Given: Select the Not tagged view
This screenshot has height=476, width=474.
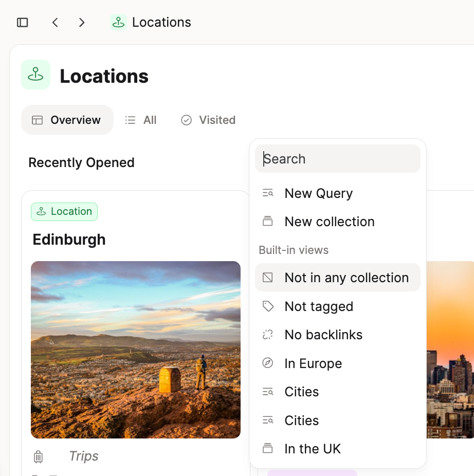Looking at the screenshot, I should tap(338, 306).
